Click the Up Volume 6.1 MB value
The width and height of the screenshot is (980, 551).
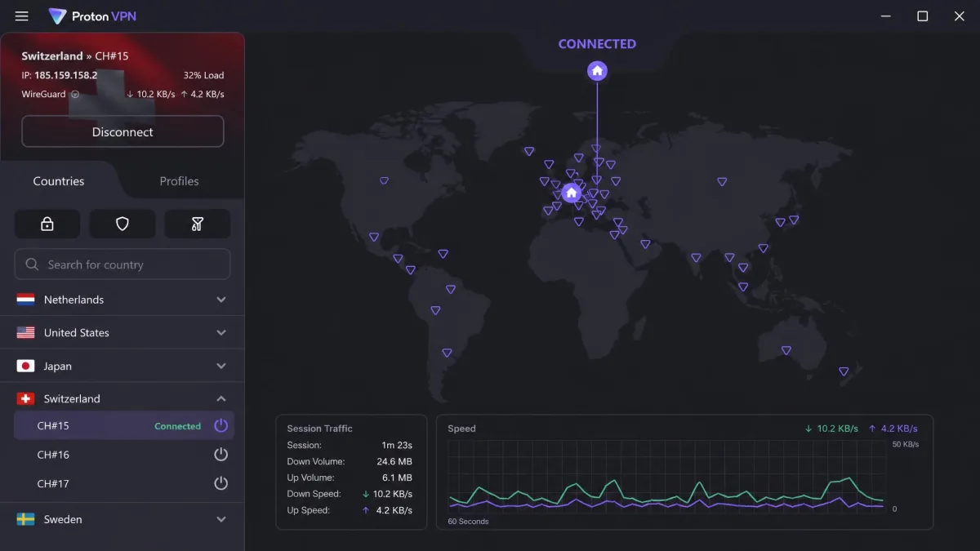click(x=397, y=478)
